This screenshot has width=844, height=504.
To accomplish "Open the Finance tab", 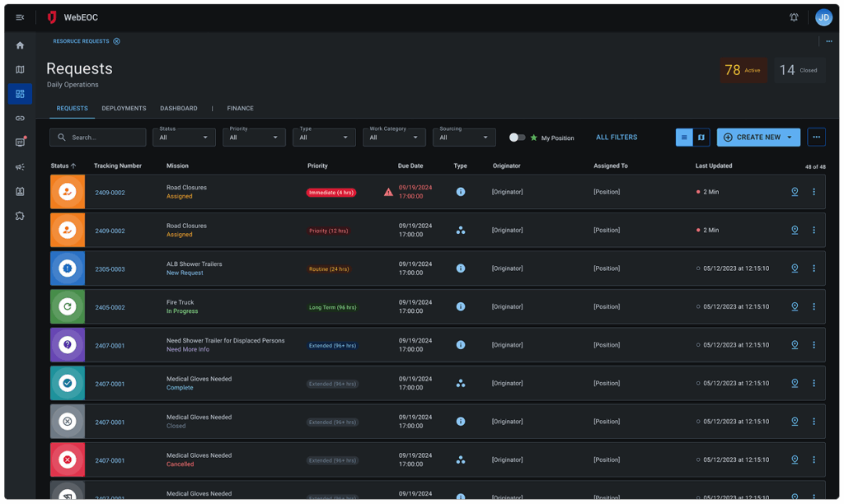I will click(240, 109).
